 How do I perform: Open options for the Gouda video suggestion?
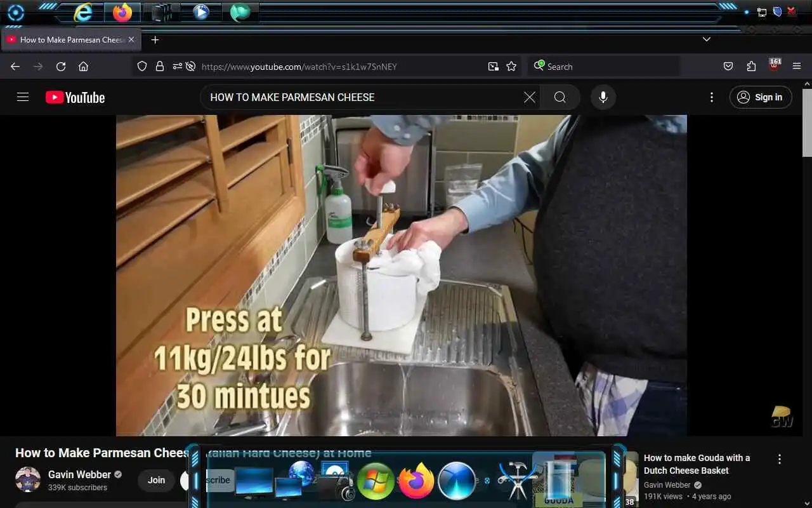(x=780, y=459)
